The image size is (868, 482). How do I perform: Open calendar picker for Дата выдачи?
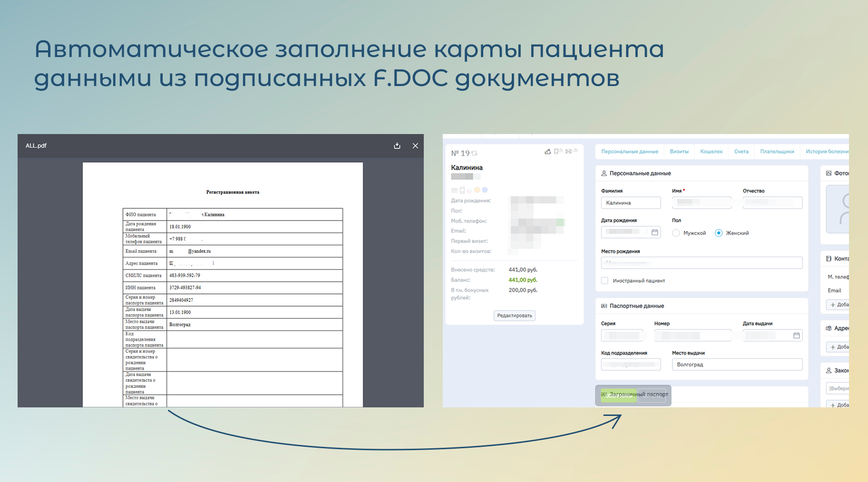pos(796,336)
